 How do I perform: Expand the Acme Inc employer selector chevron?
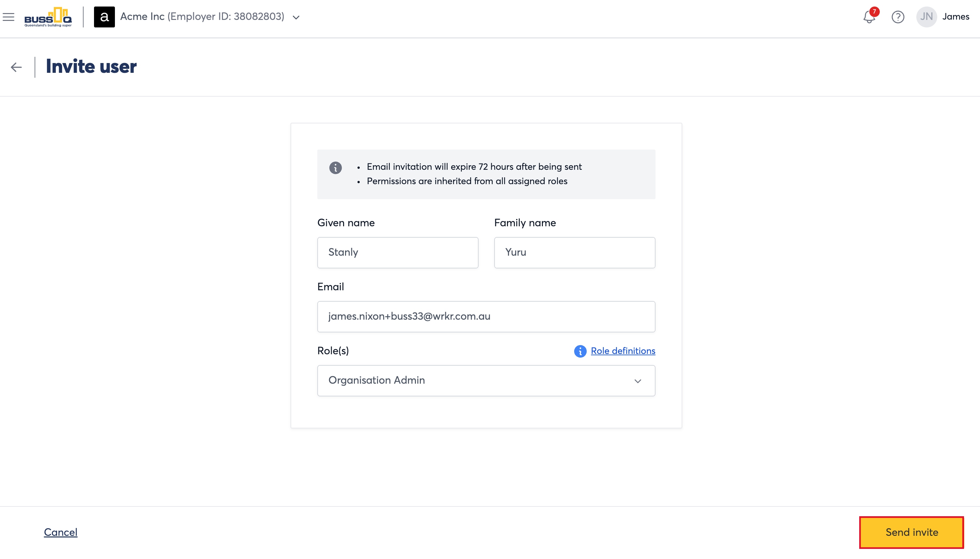click(296, 17)
